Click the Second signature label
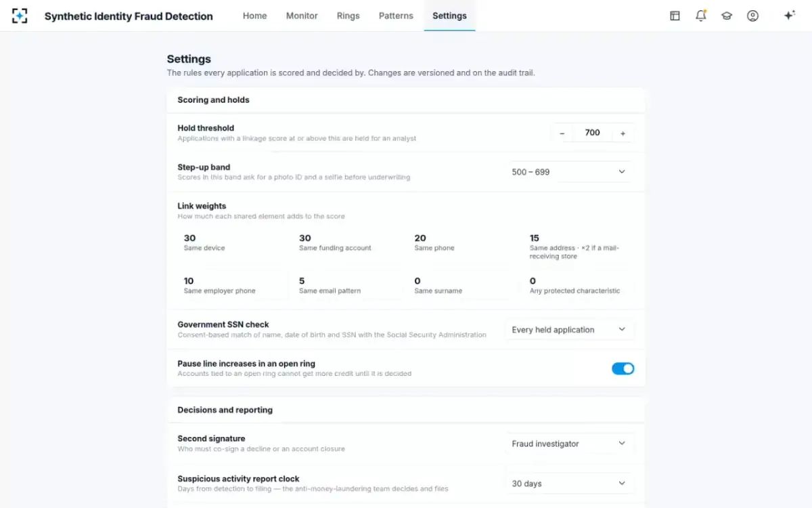812x508 pixels. pos(211,438)
